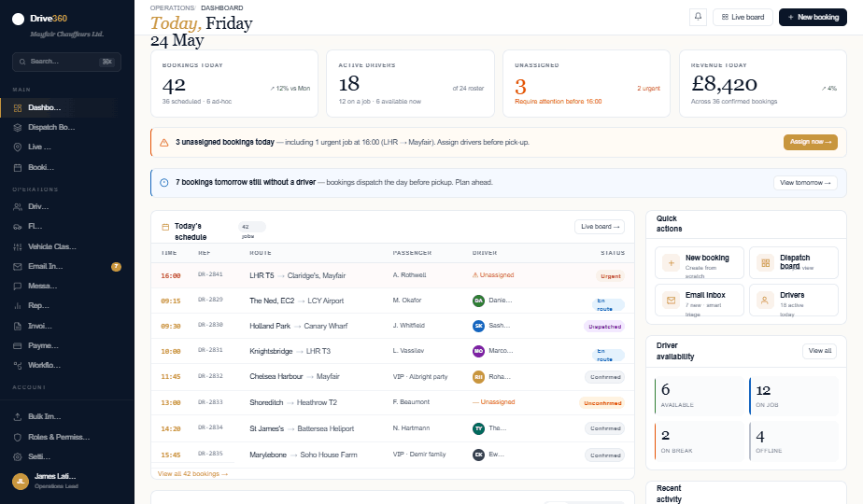Click View all in Driver availability

coord(819,351)
